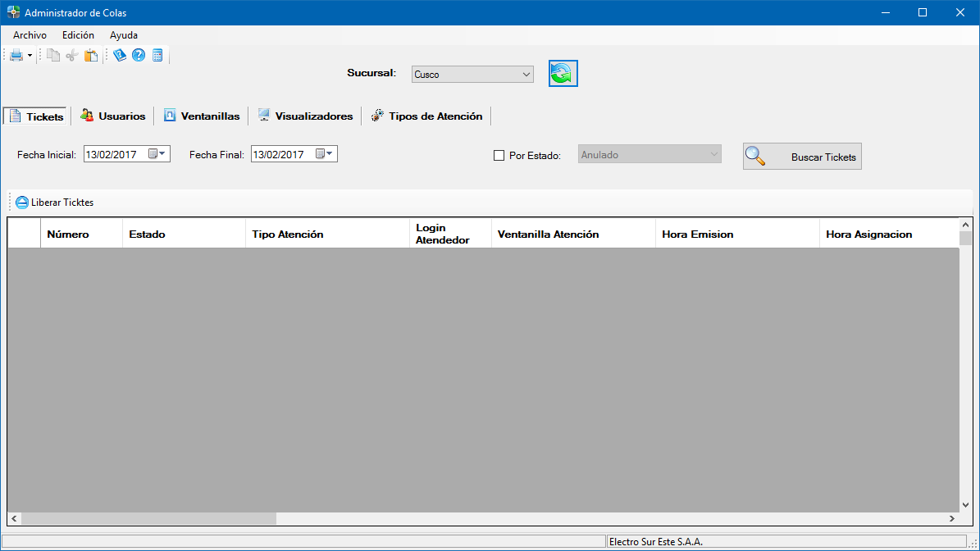
Task: Click the Liberar Ticktes button
Action: (54, 203)
